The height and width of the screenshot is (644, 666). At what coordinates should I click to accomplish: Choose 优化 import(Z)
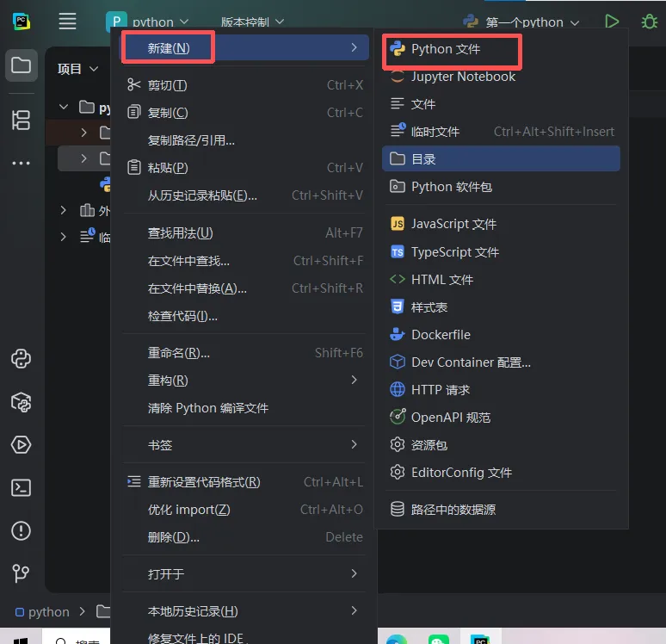(x=244, y=509)
